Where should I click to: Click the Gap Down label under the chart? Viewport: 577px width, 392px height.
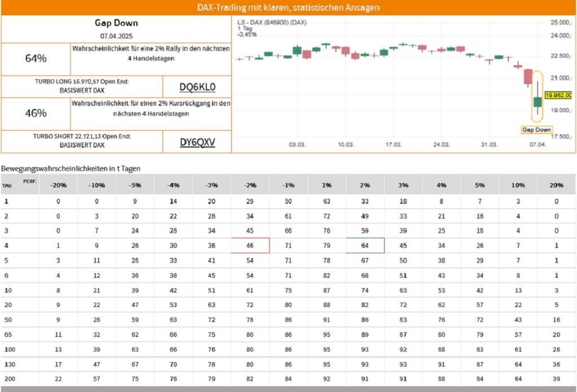[536, 130]
